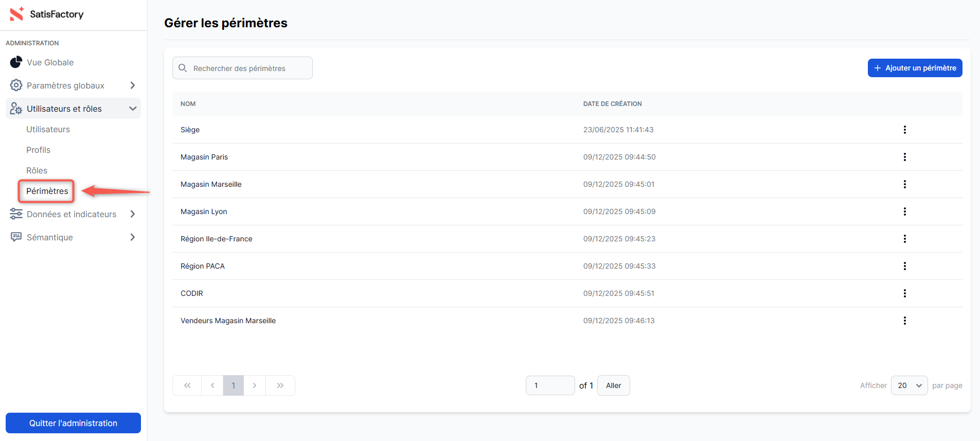This screenshot has height=441, width=980.
Task: Open the three-dot menu for CODIR
Action: [x=904, y=293]
